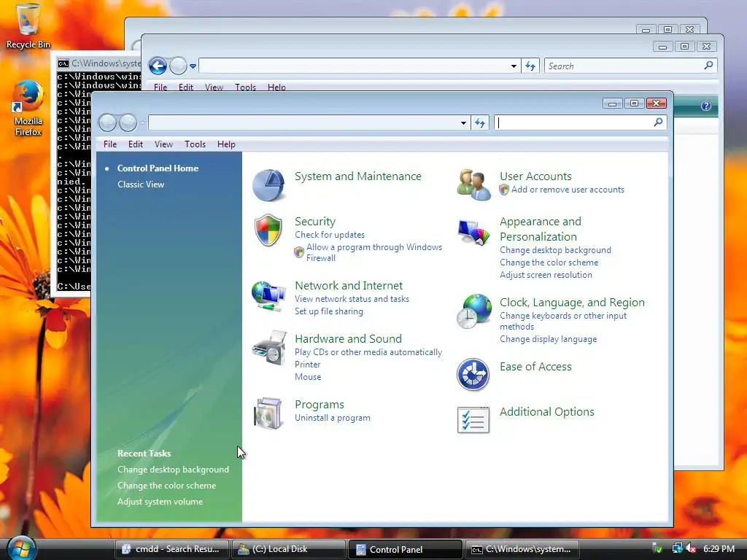The height and width of the screenshot is (560, 747).
Task: Open View menu in Control Panel
Action: 163,144
